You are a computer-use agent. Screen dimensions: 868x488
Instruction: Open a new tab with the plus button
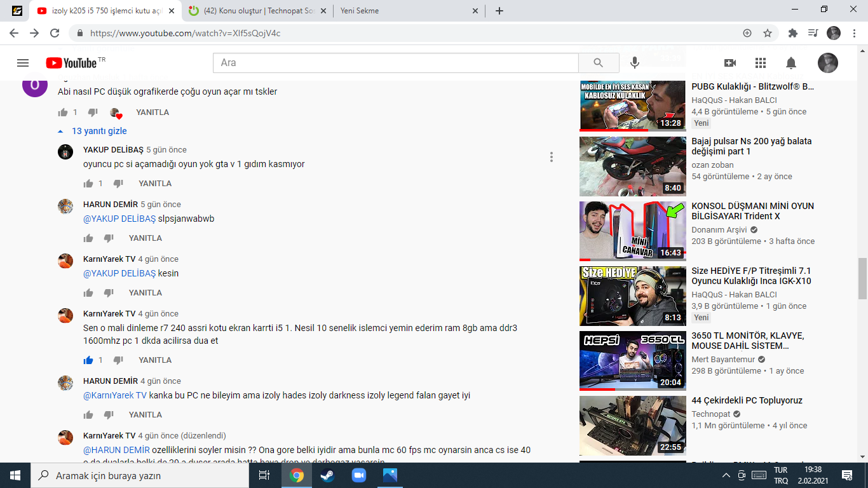pyautogui.click(x=499, y=11)
